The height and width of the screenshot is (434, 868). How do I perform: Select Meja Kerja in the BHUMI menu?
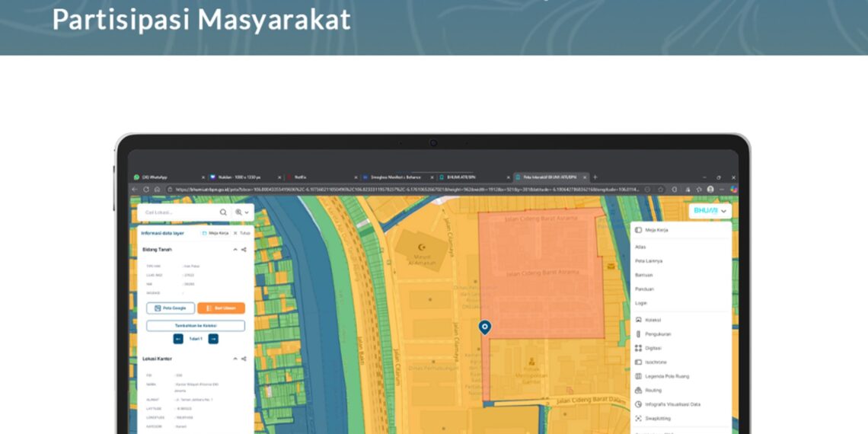pyautogui.click(x=656, y=230)
